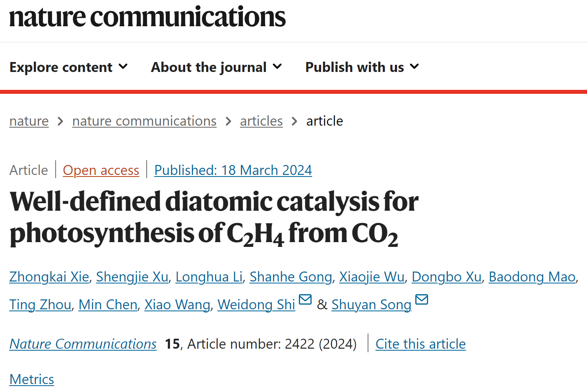Click the Open access link
The image size is (587, 392).
pos(101,170)
